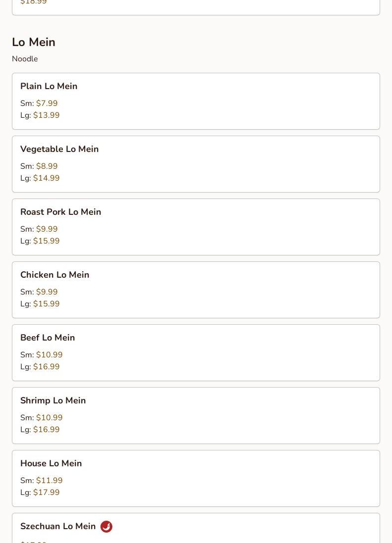Select the House Lo Mein item name
392x543 pixels.
coord(51,463)
